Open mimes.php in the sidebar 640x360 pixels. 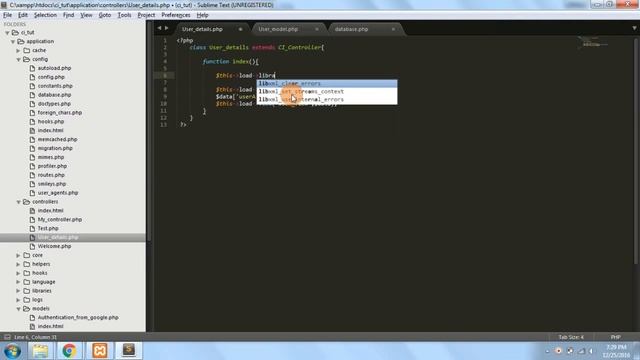click(51, 158)
